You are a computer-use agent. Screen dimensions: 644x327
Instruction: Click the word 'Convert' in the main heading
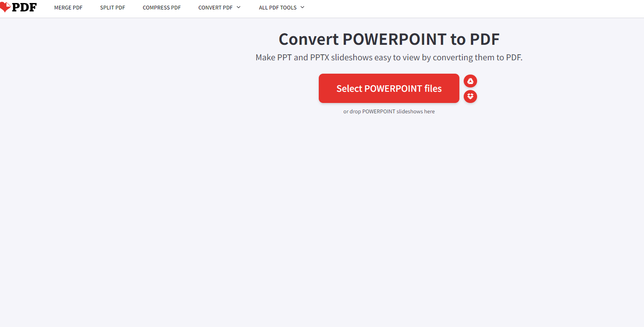point(308,39)
